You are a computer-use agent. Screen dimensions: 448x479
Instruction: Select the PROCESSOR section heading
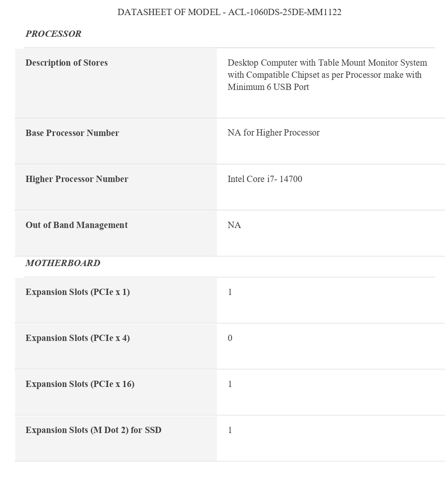(x=53, y=34)
